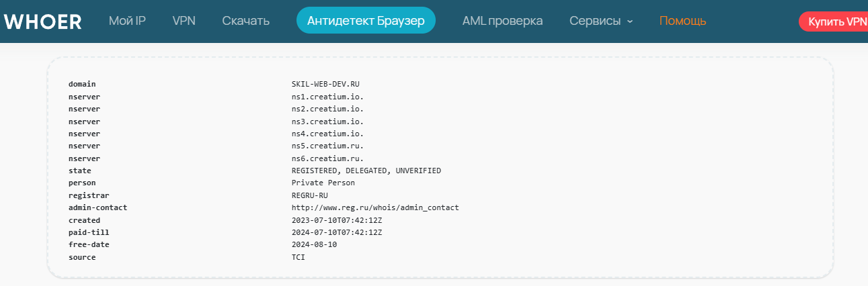Click the paid-till field label
The height and width of the screenshot is (286, 868).
89,232
